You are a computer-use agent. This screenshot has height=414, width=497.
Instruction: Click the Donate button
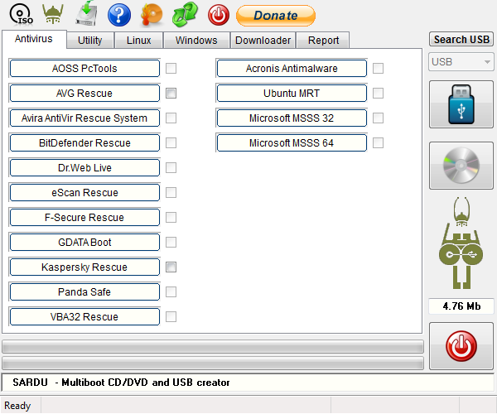pos(276,16)
